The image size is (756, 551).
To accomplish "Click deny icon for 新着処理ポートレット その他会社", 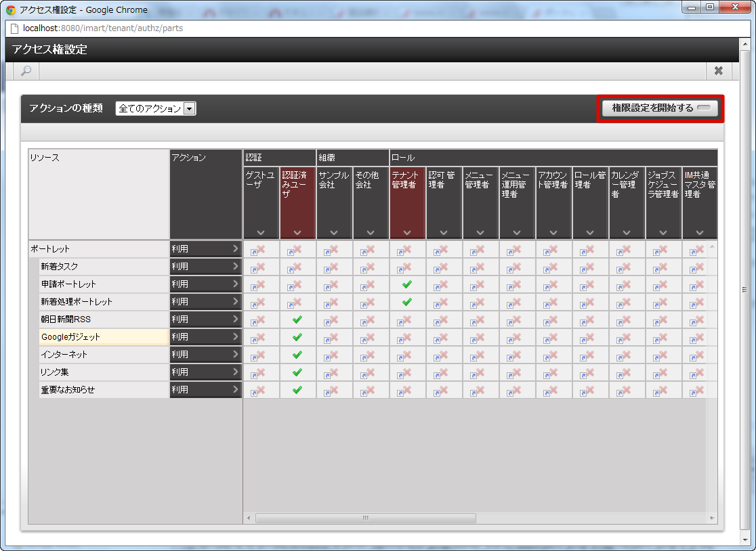I will pyautogui.click(x=367, y=303).
